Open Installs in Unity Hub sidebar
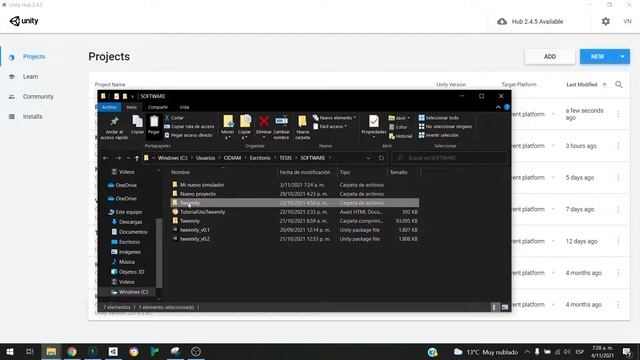 [32, 116]
